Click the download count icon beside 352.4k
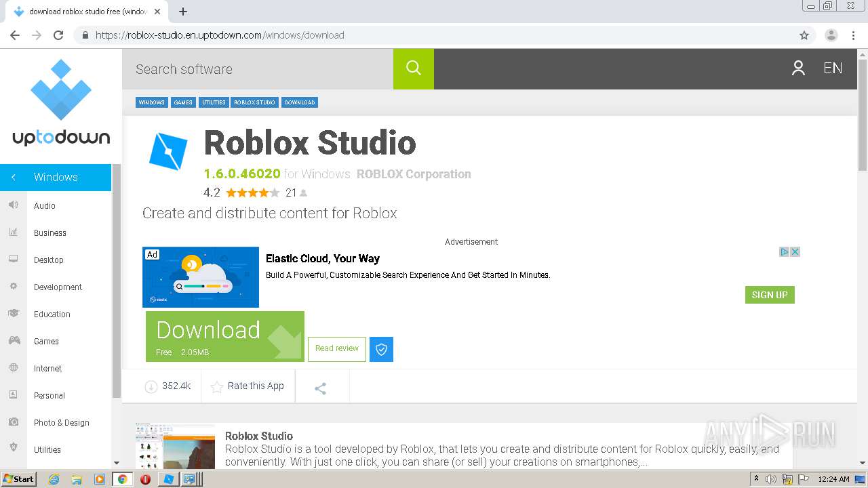 (151, 386)
